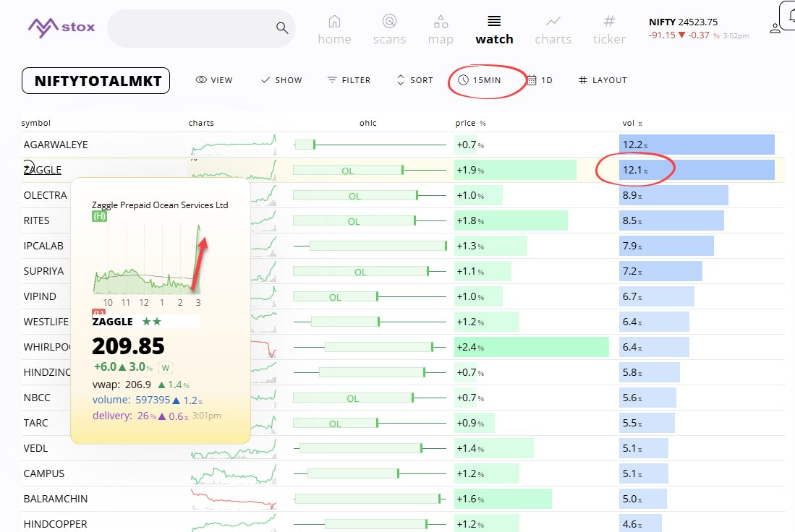Select the HINDCOPPER symbol
The height and width of the screenshot is (532, 795).
pos(55,524)
